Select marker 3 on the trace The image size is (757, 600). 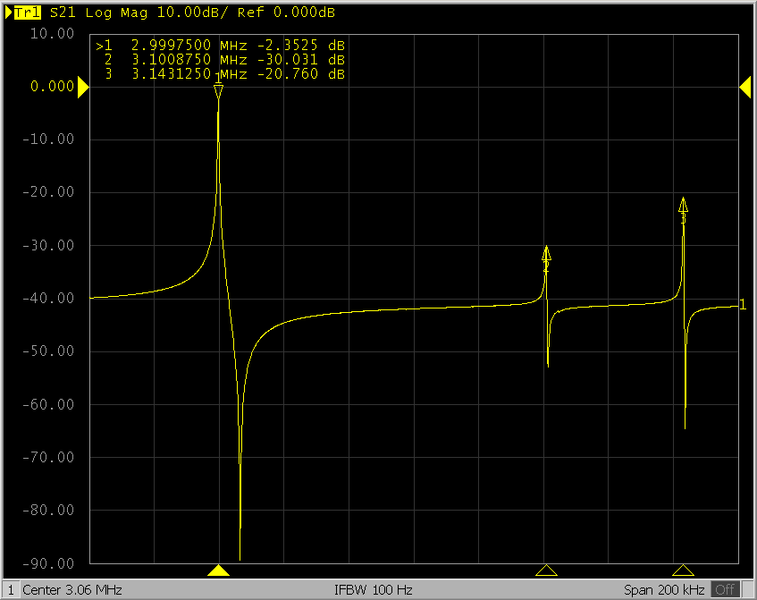[x=683, y=208]
